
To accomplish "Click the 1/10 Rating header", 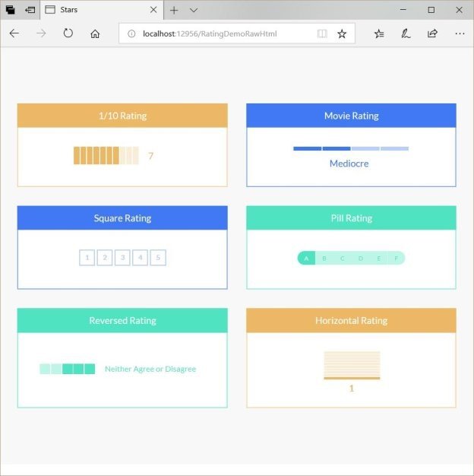I will point(122,116).
